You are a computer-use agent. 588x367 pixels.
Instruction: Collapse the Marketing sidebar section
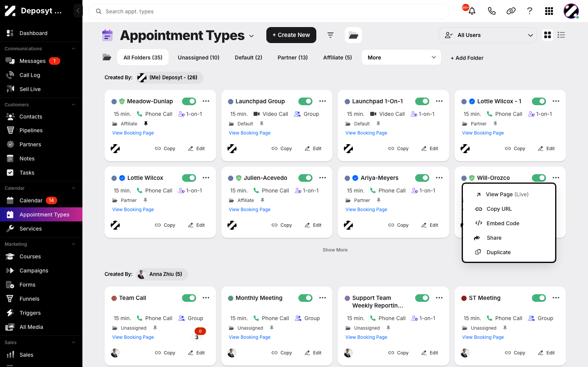coord(74,244)
